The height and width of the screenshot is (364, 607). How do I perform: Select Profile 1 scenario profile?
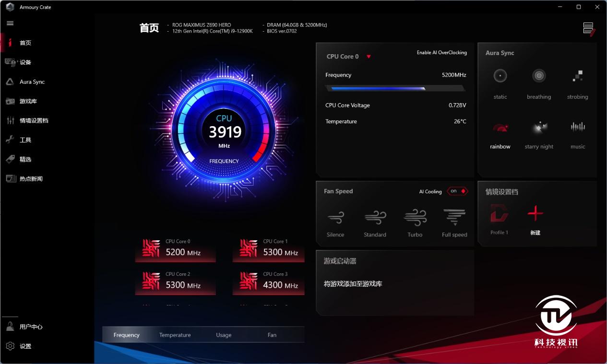pos(499,219)
